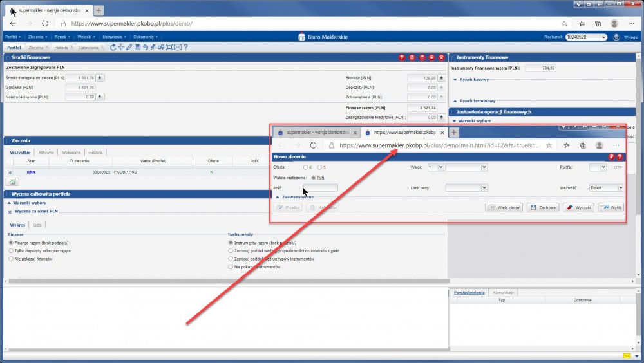Click the red help icon on Środki finansowe header
The image size is (644, 363).
(x=402, y=57)
